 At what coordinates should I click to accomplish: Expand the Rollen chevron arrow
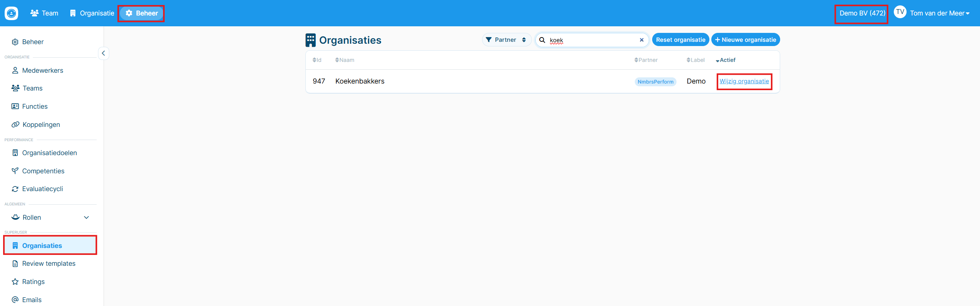point(87,217)
